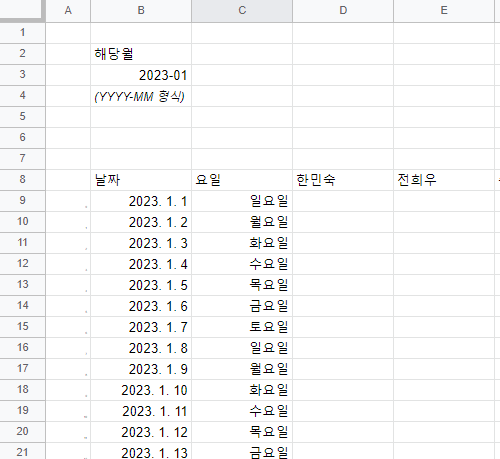Select column C header
The width and height of the screenshot is (500, 459).
(242, 11)
